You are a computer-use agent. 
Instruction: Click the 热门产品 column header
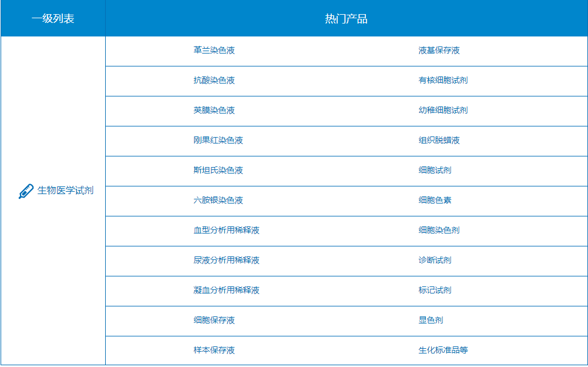(346, 19)
